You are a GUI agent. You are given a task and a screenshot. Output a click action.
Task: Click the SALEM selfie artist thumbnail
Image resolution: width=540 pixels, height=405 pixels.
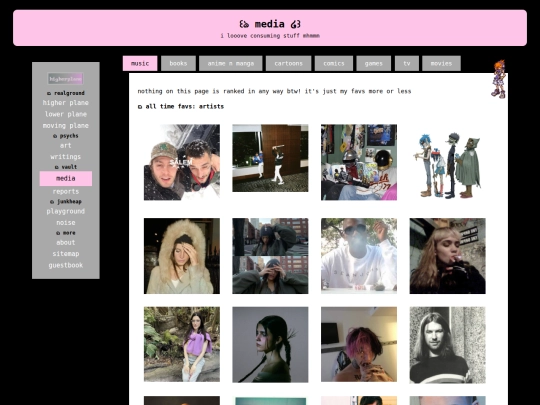coord(181,162)
